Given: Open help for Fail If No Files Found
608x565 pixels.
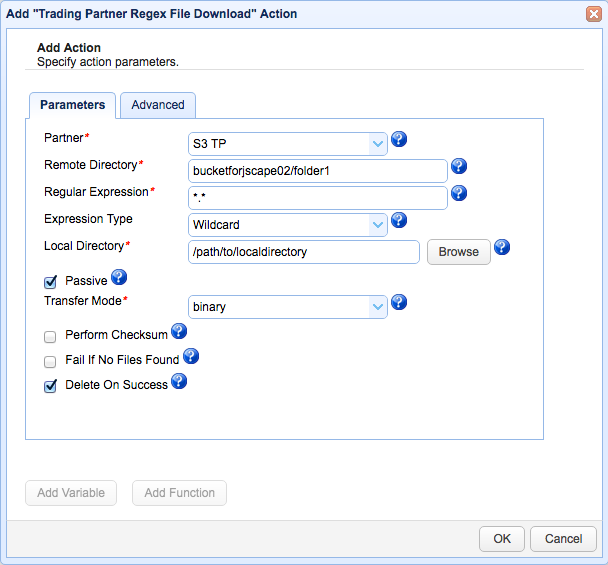Looking at the screenshot, I should click(190, 356).
